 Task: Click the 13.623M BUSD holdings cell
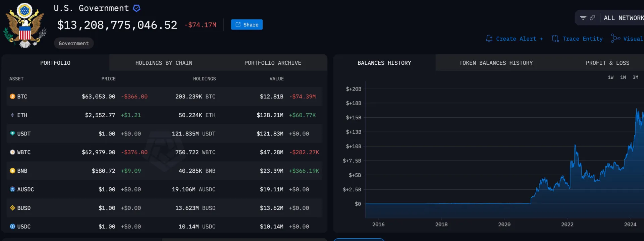pyautogui.click(x=195, y=208)
